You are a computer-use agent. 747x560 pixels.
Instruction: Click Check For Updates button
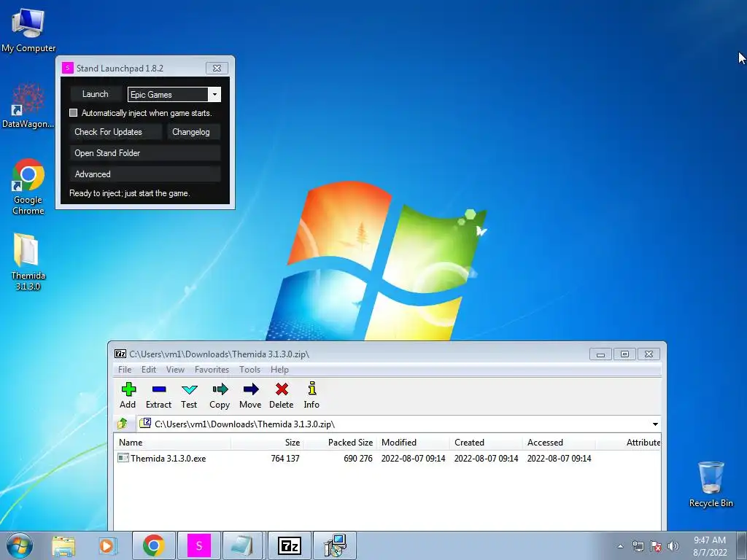click(116, 132)
